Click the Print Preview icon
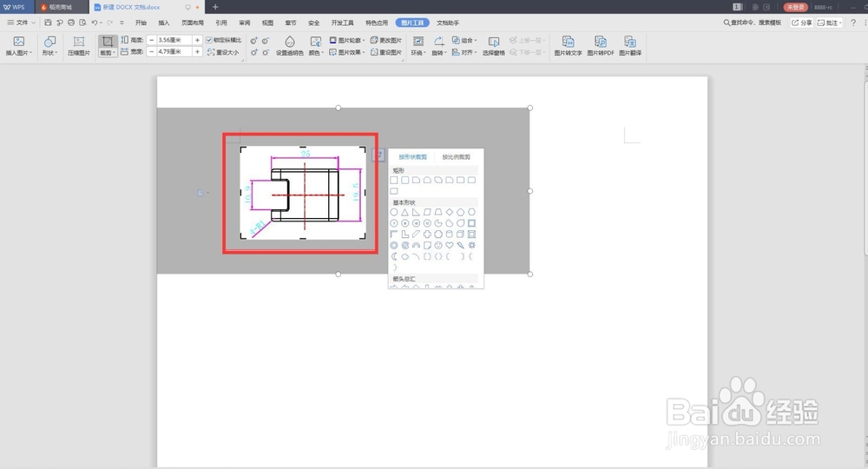Image resolution: width=868 pixels, height=469 pixels. (82, 23)
